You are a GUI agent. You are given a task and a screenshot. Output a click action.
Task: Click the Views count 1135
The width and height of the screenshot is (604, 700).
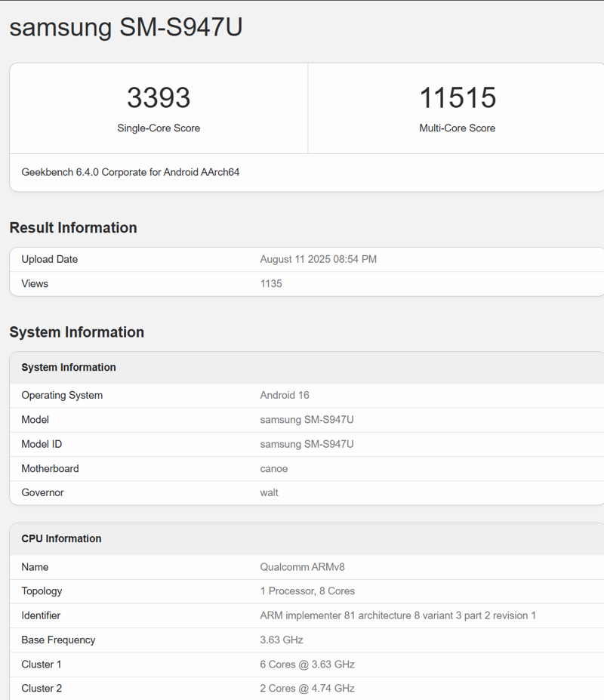pos(271,284)
